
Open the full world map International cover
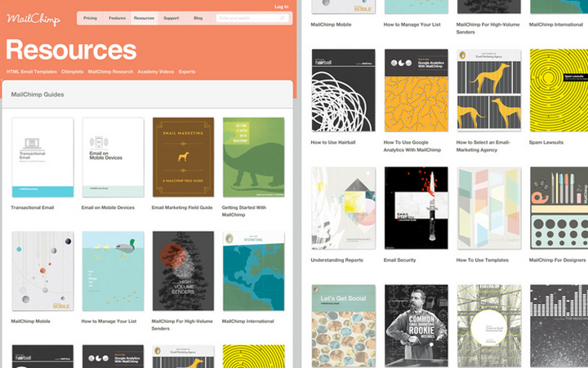pos(253,271)
